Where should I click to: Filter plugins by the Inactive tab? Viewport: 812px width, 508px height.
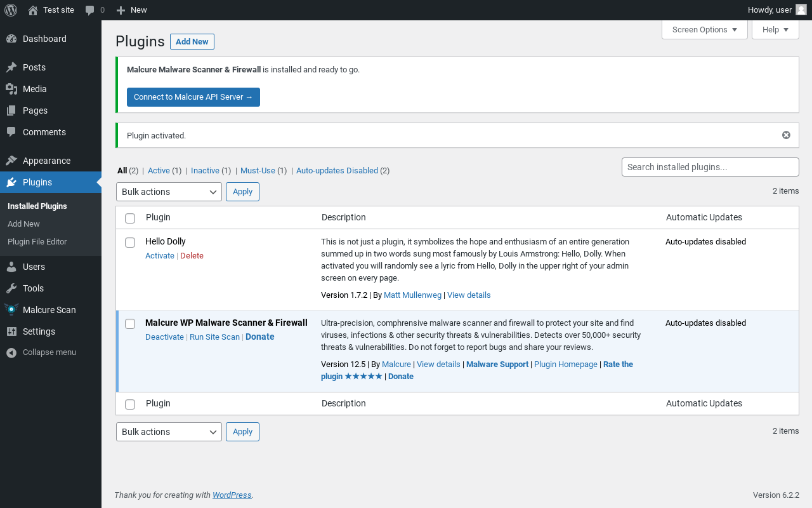tap(205, 171)
